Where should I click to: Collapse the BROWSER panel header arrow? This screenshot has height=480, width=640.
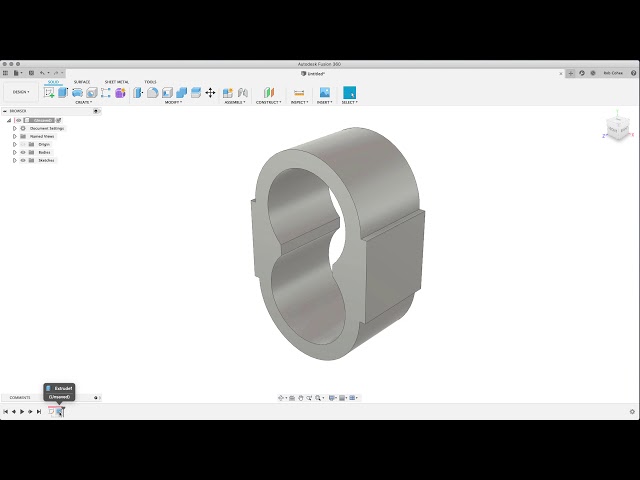click(5, 111)
